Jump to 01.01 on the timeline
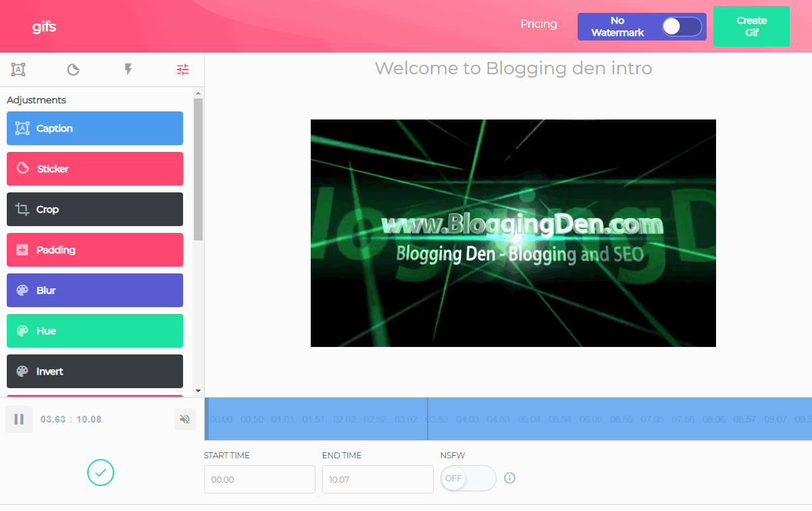The width and height of the screenshot is (812, 511). pyautogui.click(x=282, y=419)
